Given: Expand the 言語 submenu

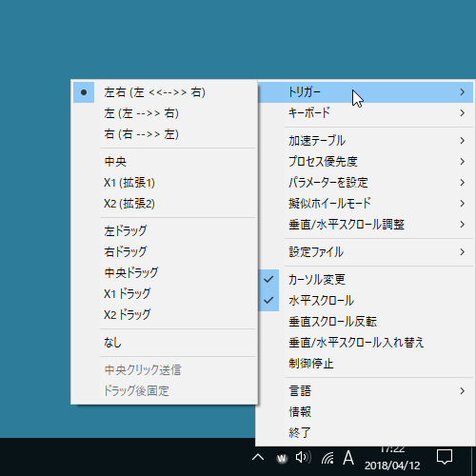Looking at the screenshot, I should click(x=366, y=390).
